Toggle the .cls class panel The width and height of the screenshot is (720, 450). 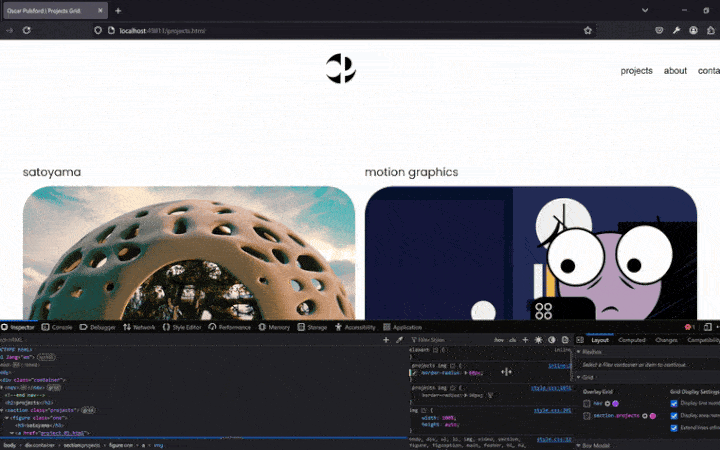(x=512, y=340)
